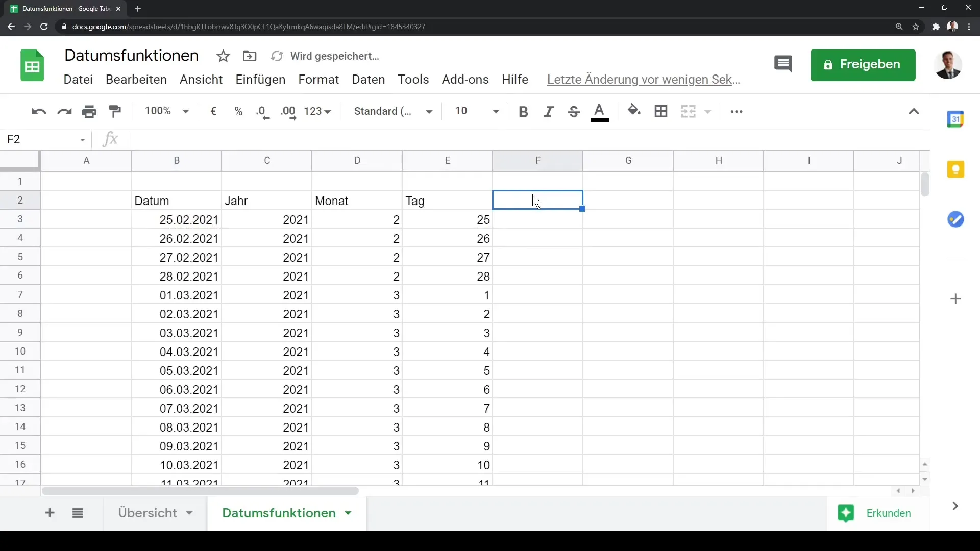Open Letzte Änderung version history link
Image resolution: width=980 pixels, height=551 pixels.
pyautogui.click(x=644, y=80)
